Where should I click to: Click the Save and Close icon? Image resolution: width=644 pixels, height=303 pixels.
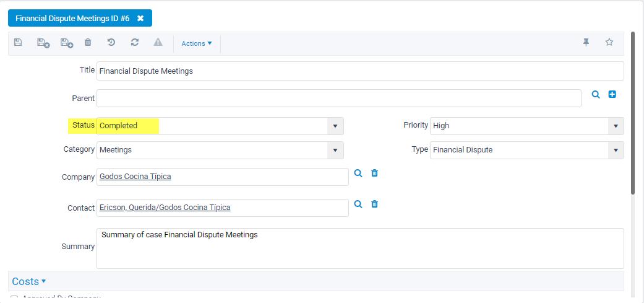43,43
